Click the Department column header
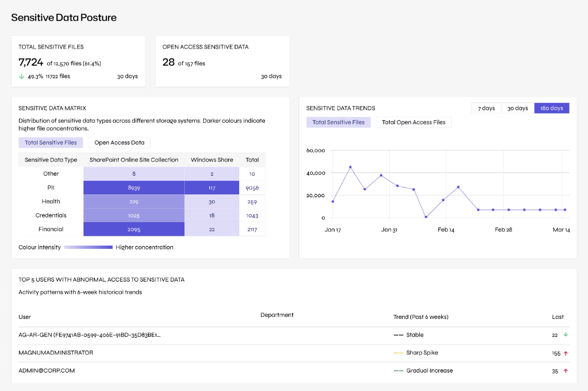The height and width of the screenshot is (391, 588). point(277,315)
